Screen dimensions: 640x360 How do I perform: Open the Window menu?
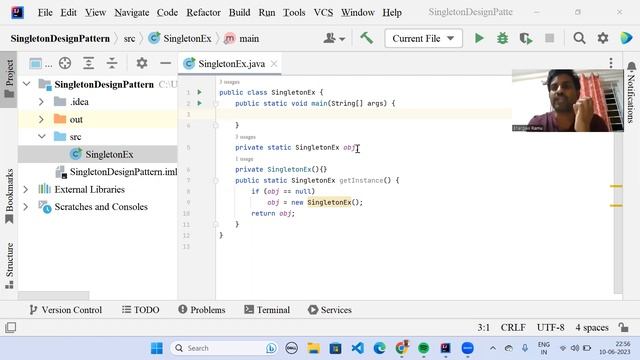click(x=358, y=13)
